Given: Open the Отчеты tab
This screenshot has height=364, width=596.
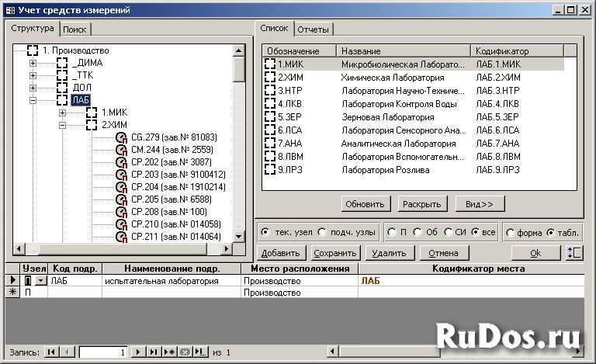Looking at the screenshot, I should pyautogui.click(x=313, y=29).
